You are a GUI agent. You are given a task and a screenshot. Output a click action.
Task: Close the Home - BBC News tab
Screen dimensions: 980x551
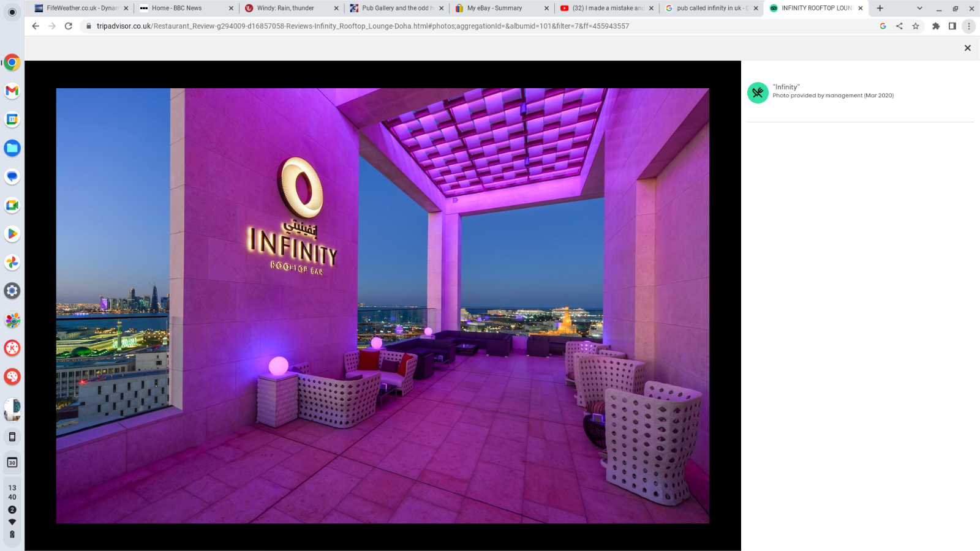tap(231, 8)
